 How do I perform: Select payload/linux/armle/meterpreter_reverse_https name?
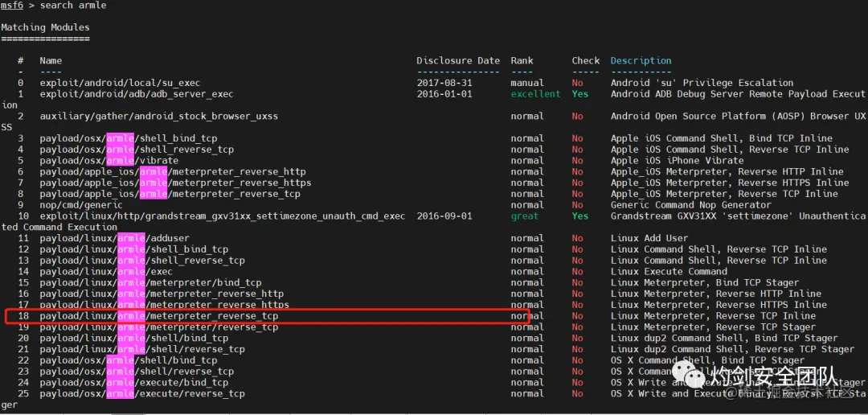[165, 304]
